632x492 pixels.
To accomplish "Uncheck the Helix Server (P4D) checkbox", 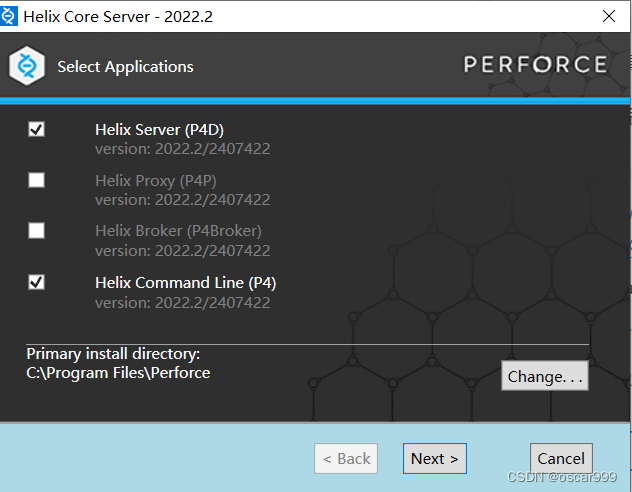I will pyautogui.click(x=36, y=129).
